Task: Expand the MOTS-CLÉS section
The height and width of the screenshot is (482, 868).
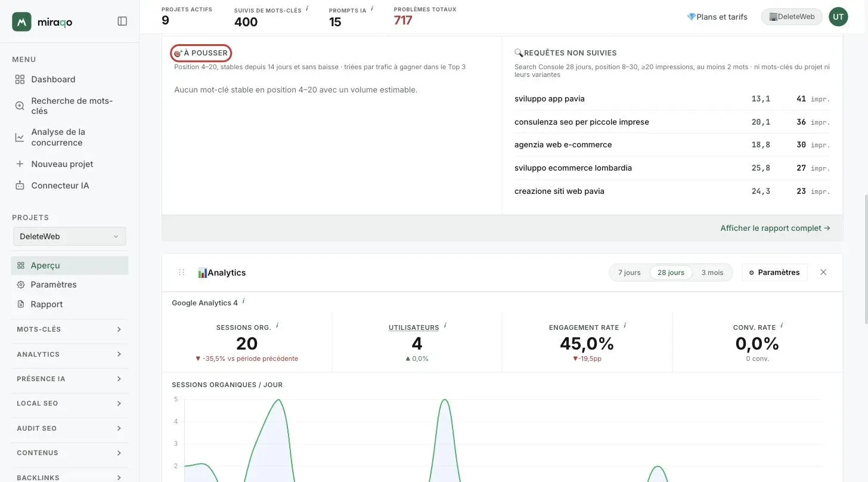Action: [70, 329]
